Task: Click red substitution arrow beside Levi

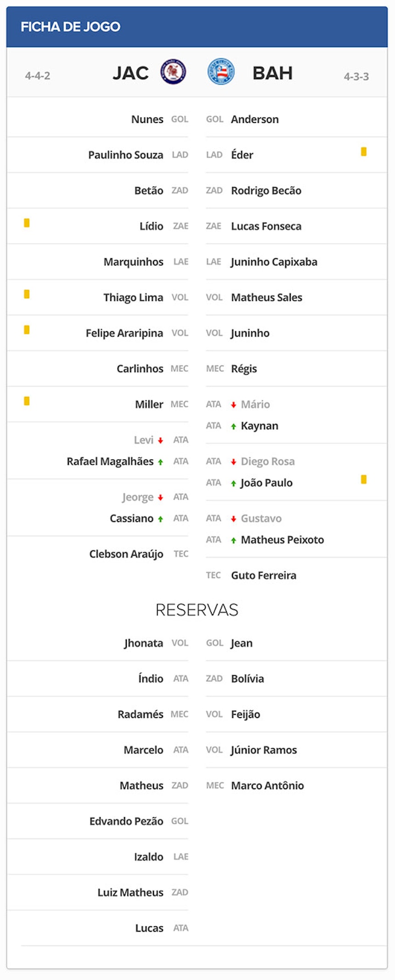Action: click(160, 440)
